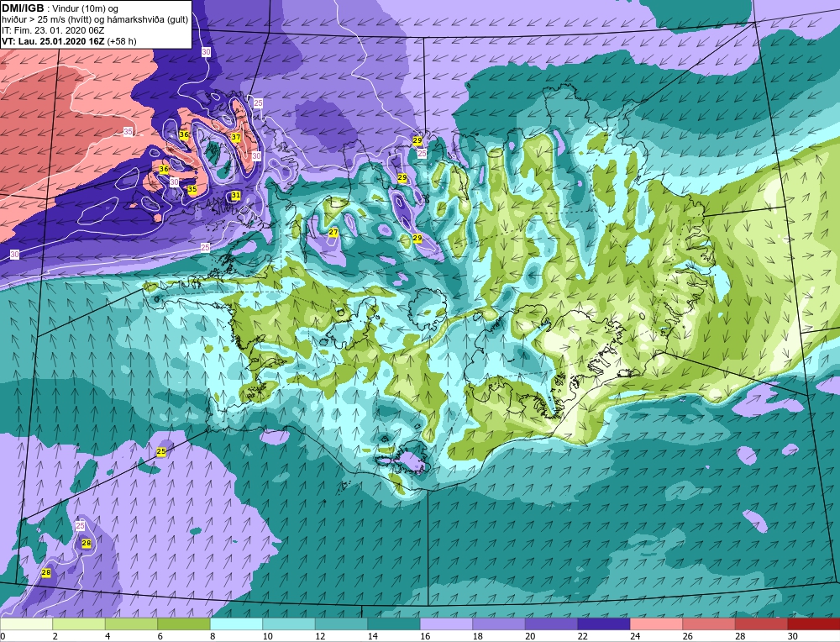
Task: Click the yellow 27 gust label
Action: 333,232
